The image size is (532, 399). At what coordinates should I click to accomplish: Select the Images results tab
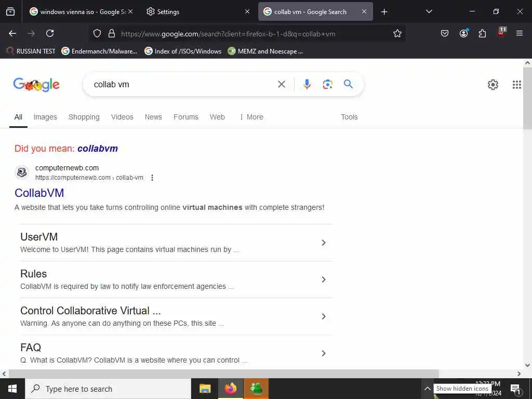point(45,117)
